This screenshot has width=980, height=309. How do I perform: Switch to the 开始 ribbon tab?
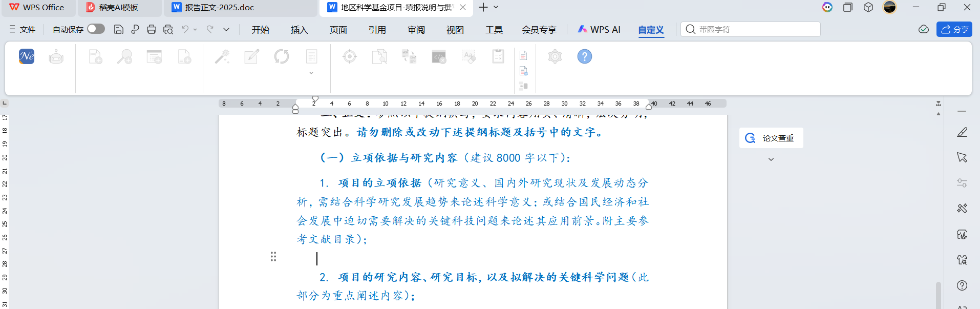(260, 30)
